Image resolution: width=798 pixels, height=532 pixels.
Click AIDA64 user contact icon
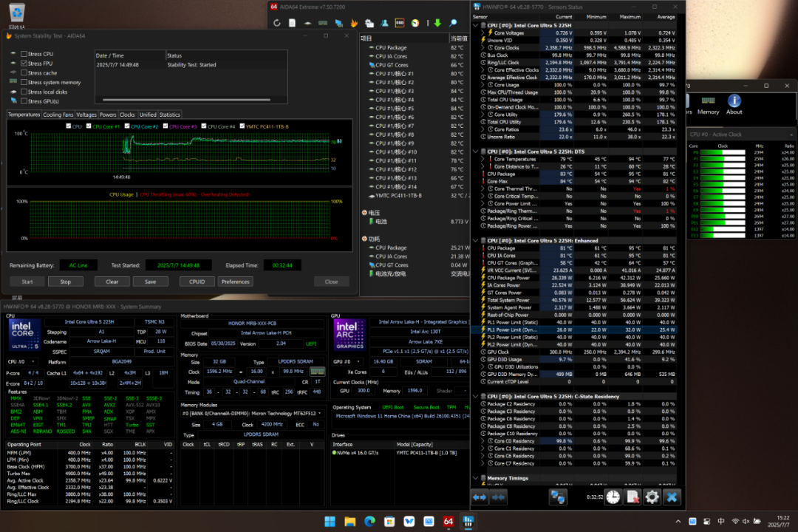tap(384, 23)
